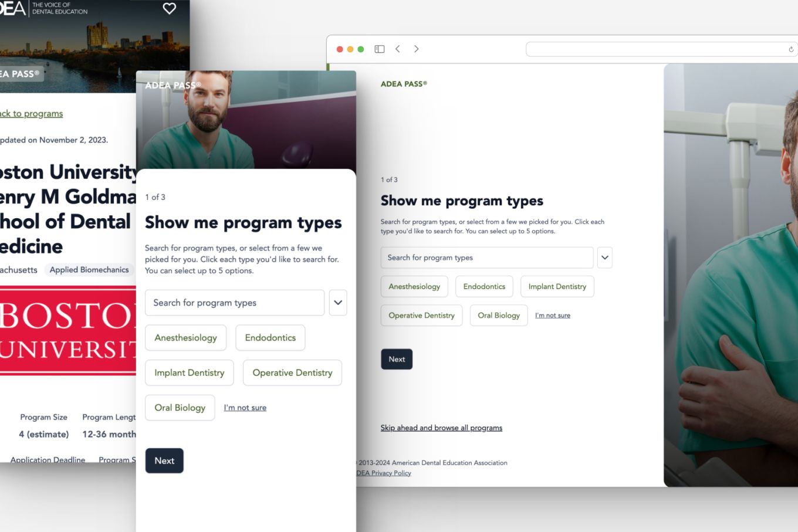The height and width of the screenshot is (532, 798).
Task: Focus the mobile Search for program types field
Action: click(235, 303)
